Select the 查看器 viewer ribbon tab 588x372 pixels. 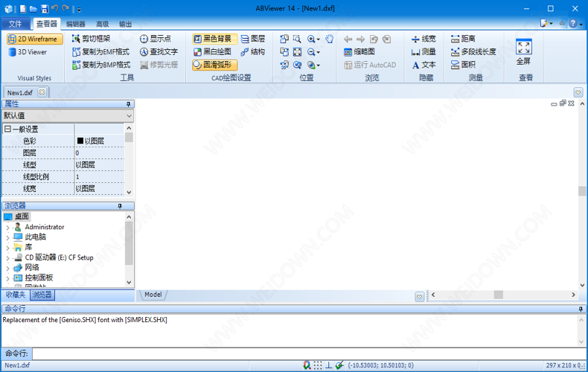tap(46, 24)
